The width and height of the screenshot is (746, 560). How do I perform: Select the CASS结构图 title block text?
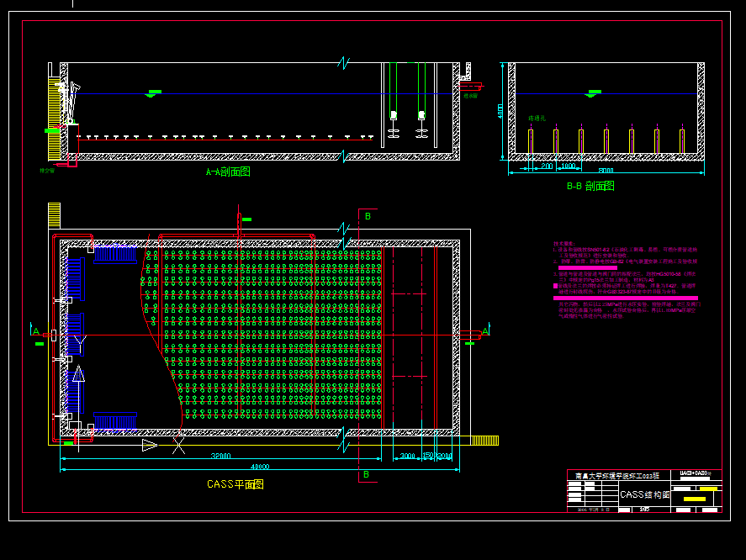645,495
